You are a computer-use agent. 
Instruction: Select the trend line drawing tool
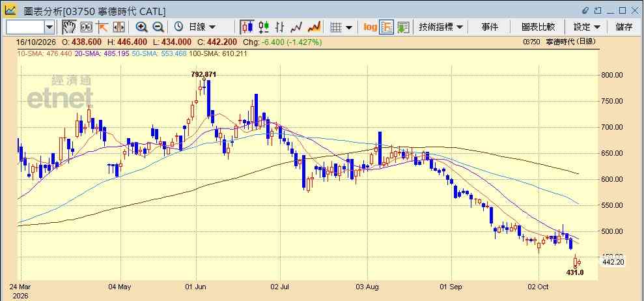[x=102, y=27]
